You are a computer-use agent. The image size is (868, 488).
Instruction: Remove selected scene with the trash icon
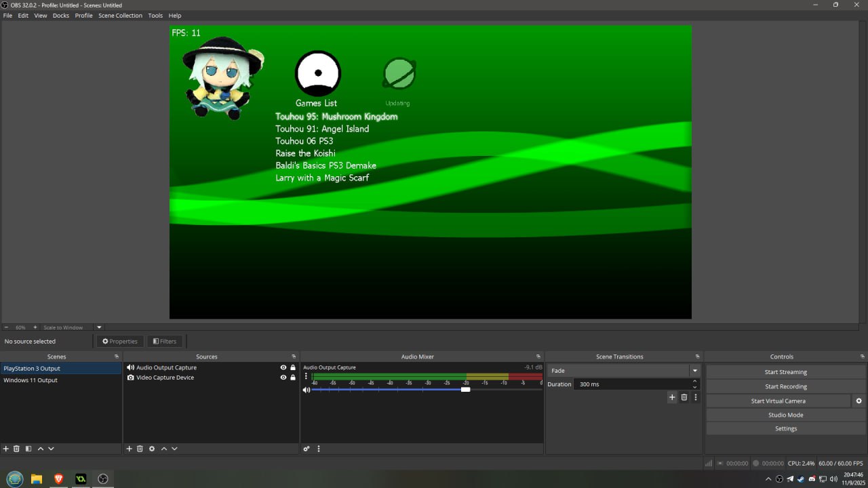17,449
